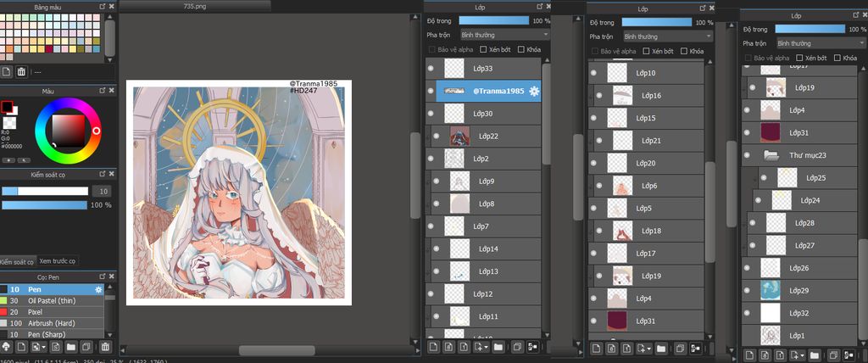
Task: Open Pha trộn dropdown in panel containing Lớp16
Action: click(x=668, y=36)
